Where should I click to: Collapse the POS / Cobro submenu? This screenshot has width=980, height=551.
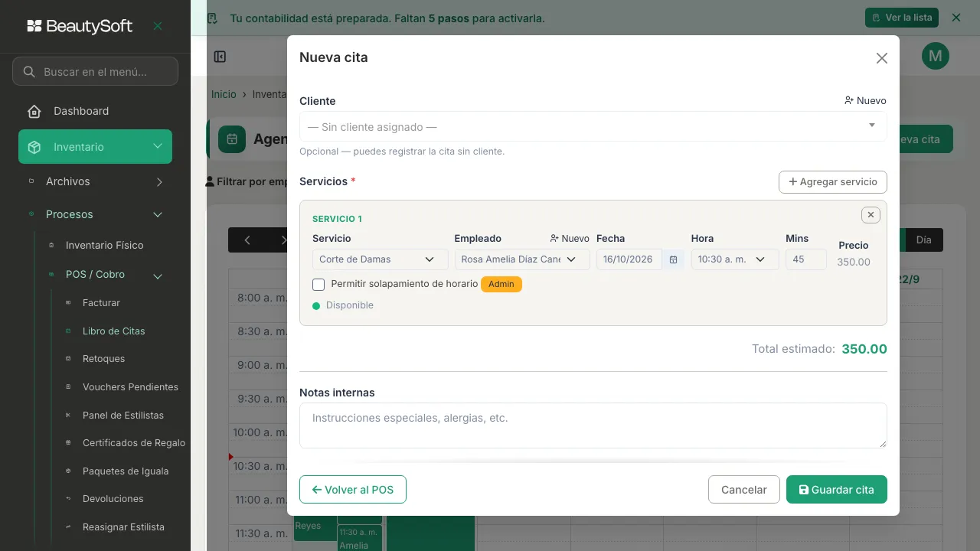pos(158,275)
